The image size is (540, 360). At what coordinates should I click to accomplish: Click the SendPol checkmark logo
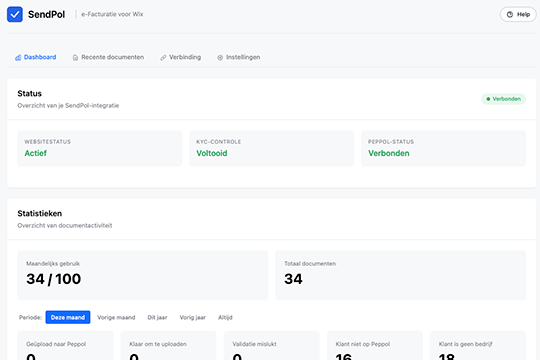point(15,14)
